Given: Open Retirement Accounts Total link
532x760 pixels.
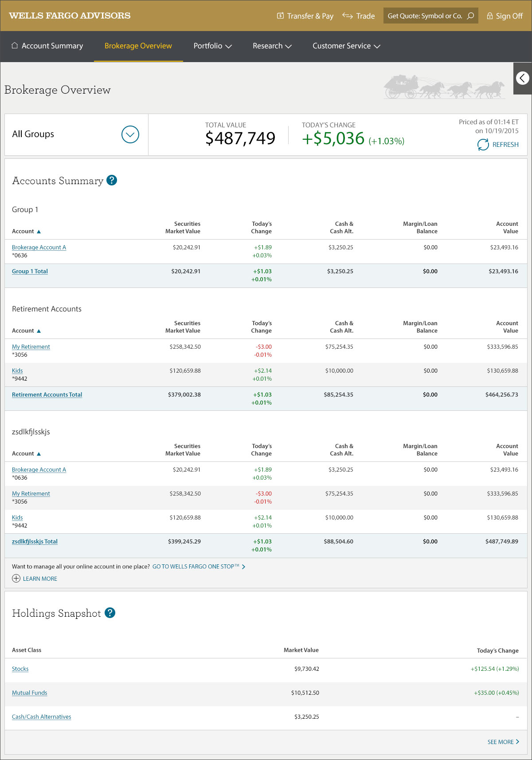Looking at the screenshot, I should point(47,395).
